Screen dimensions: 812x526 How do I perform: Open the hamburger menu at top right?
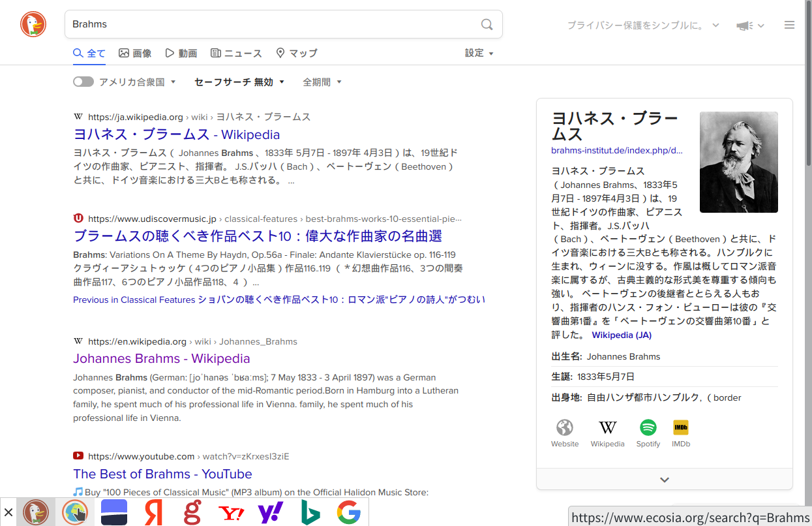click(789, 25)
